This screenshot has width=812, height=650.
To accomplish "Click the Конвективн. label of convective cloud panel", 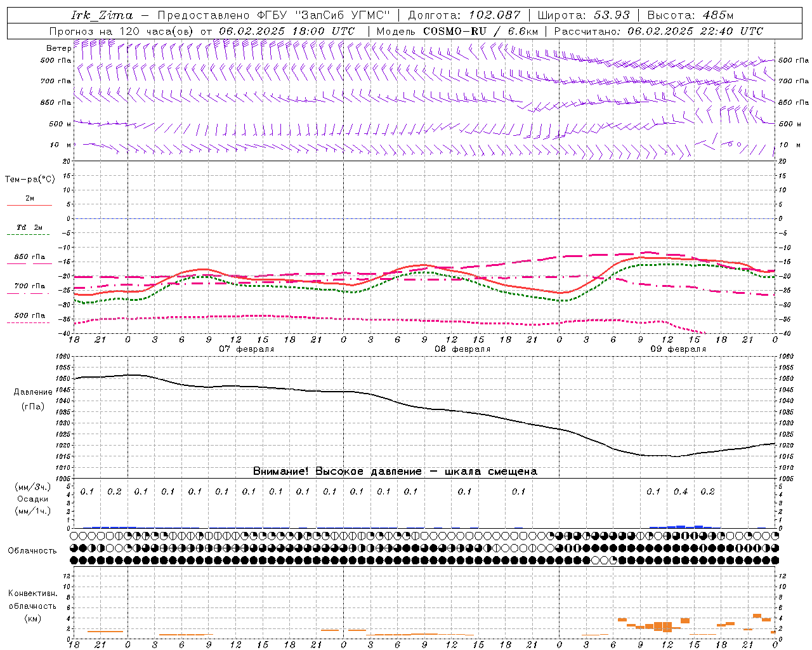I will click(33, 594).
